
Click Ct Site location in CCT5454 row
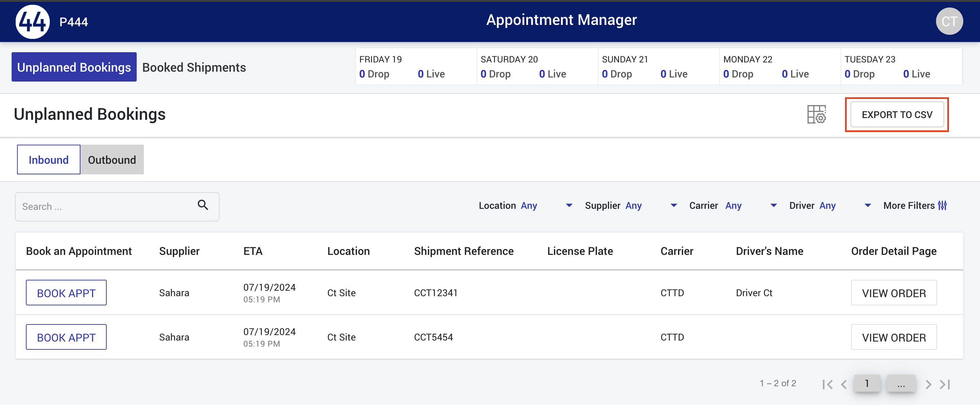341,337
